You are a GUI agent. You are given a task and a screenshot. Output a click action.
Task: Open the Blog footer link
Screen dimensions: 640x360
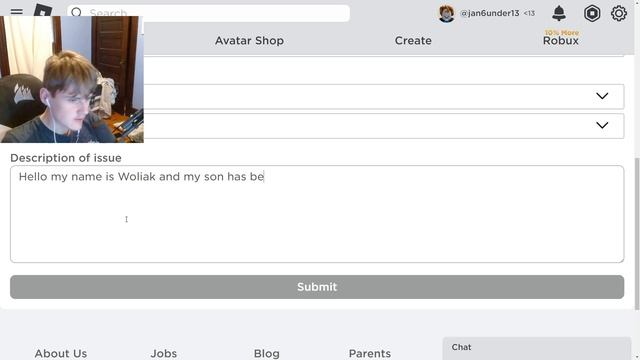click(x=267, y=353)
